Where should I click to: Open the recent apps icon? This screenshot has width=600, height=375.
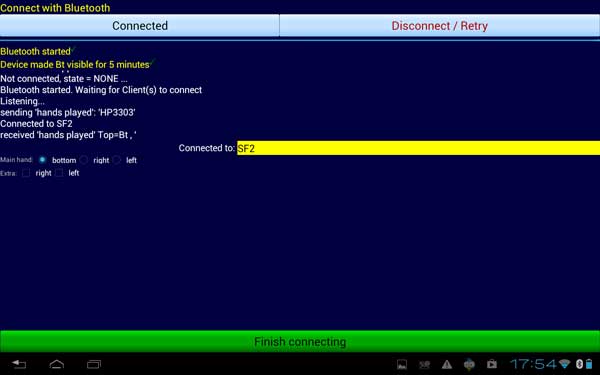click(x=94, y=364)
